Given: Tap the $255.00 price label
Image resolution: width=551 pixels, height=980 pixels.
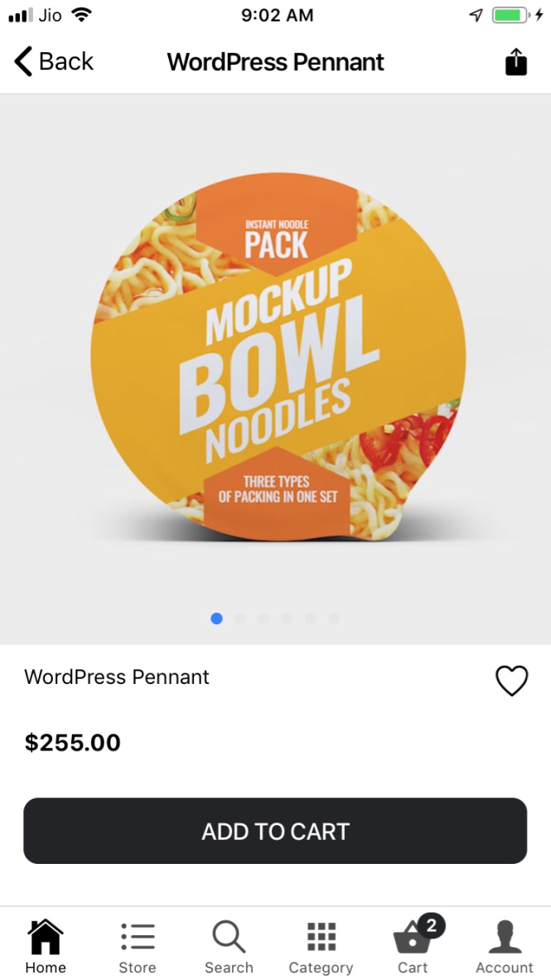Looking at the screenshot, I should tap(72, 743).
